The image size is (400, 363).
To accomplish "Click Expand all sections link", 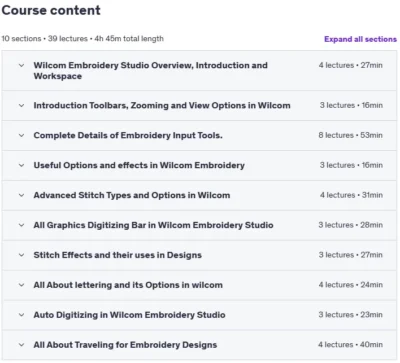I will (x=360, y=39).
